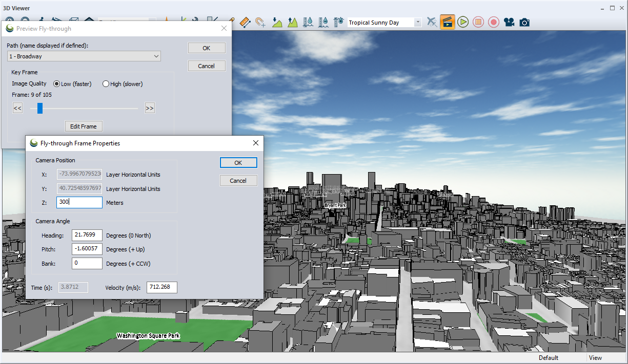The image size is (628, 364).
Task: Click the Edit Frame button
Action: click(84, 126)
